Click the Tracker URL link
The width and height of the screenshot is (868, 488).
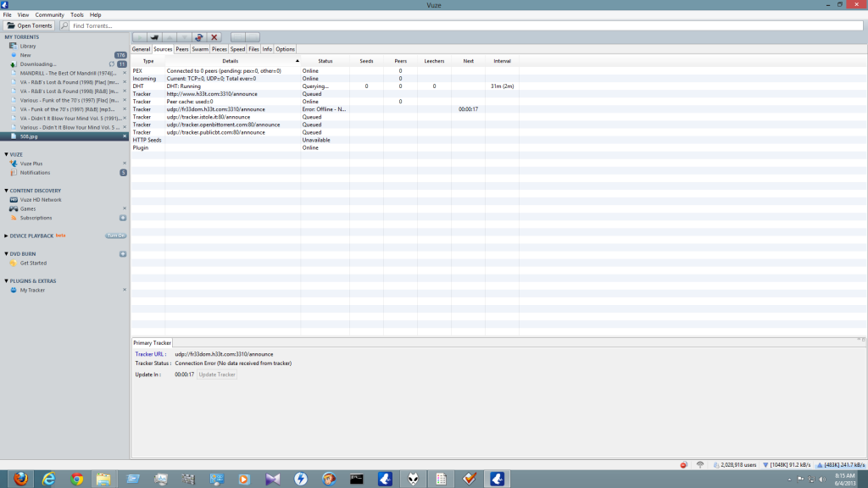tap(149, 354)
